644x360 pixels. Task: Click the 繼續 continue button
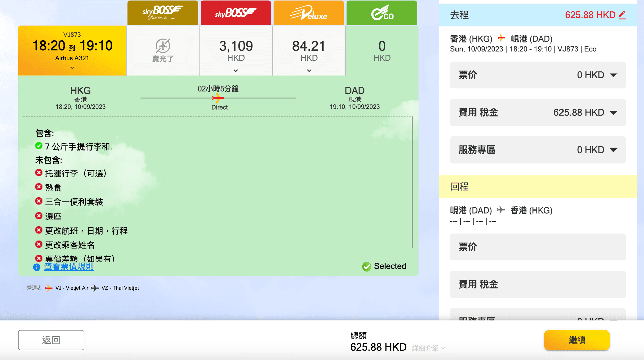pyautogui.click(x=577, y=340)
